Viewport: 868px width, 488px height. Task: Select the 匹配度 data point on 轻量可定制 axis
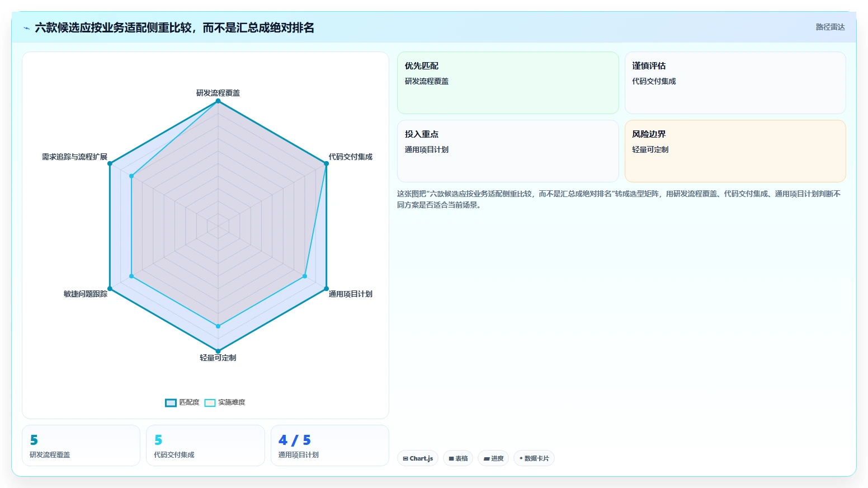point(218,351)
